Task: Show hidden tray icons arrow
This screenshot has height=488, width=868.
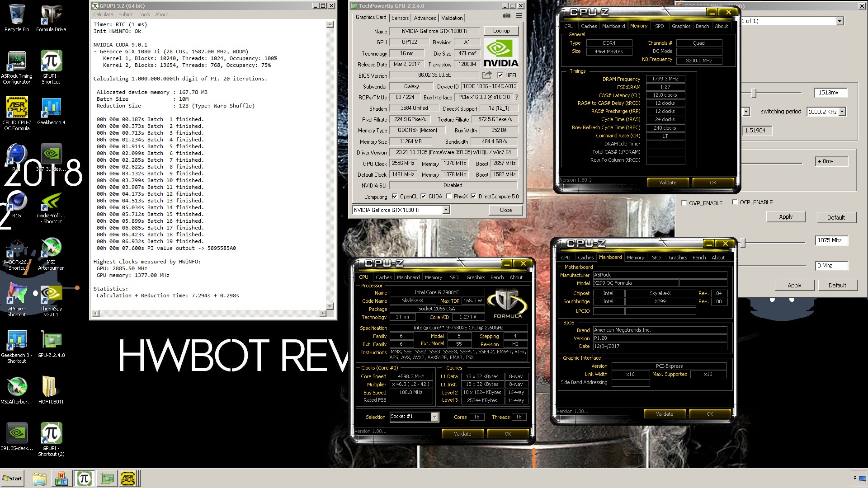Action: coord(855,478)
